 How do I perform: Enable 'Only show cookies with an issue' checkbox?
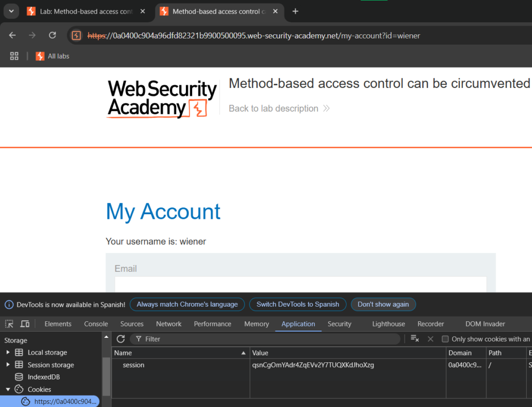(x=445, y=339)
